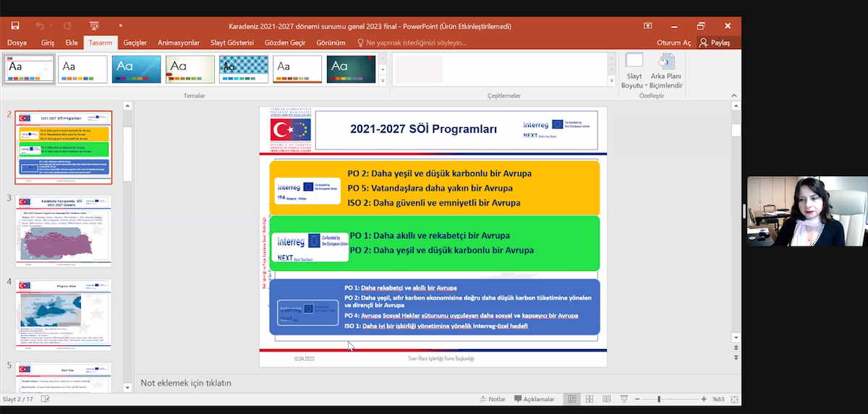Open Reading View from status bar
The height and width of the screenshot is (414, 868).
coord(606,399)
